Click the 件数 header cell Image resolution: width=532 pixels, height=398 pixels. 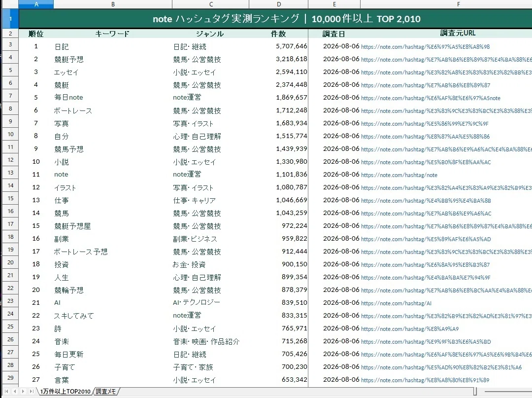278,34
